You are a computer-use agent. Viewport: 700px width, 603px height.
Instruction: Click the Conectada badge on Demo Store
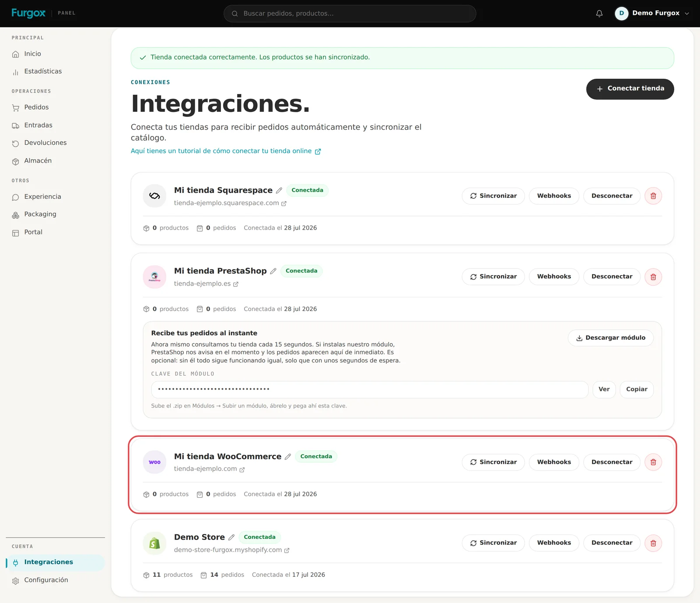[259, 537]
